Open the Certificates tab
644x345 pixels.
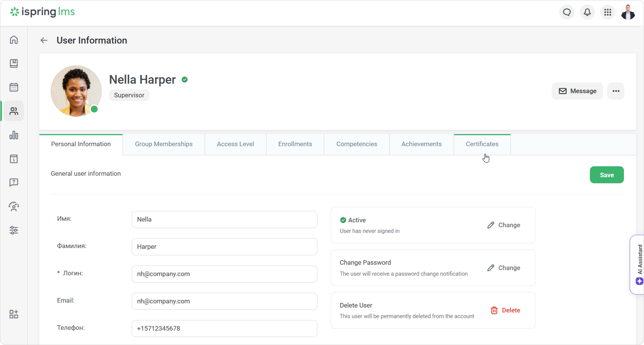[x=482, y=144]
